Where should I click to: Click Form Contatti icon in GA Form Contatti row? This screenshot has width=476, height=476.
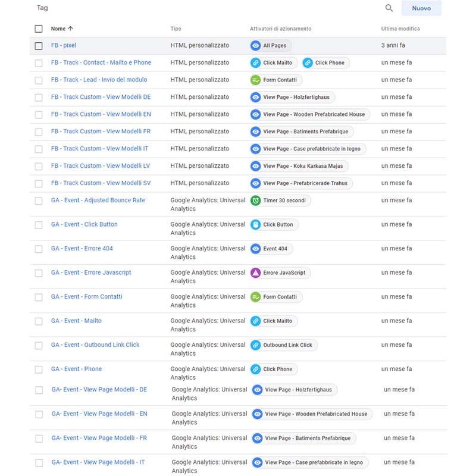[x=256, y=297]
